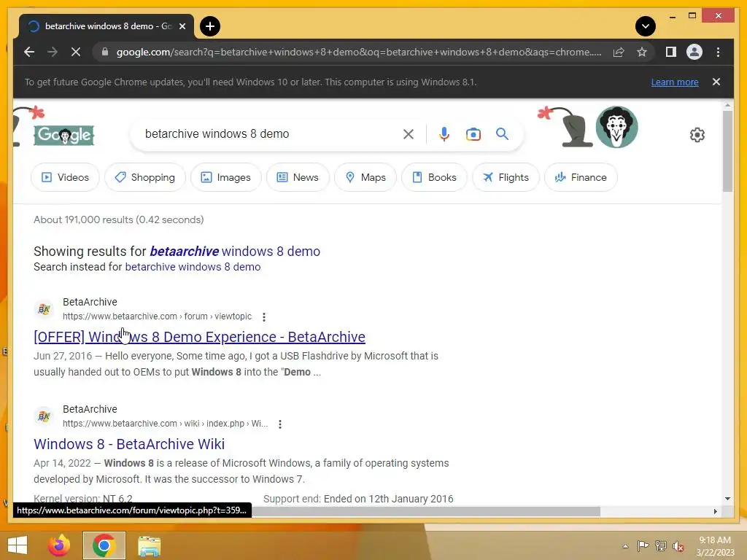Go back to previous page in Chrome

tap(29, 52)
